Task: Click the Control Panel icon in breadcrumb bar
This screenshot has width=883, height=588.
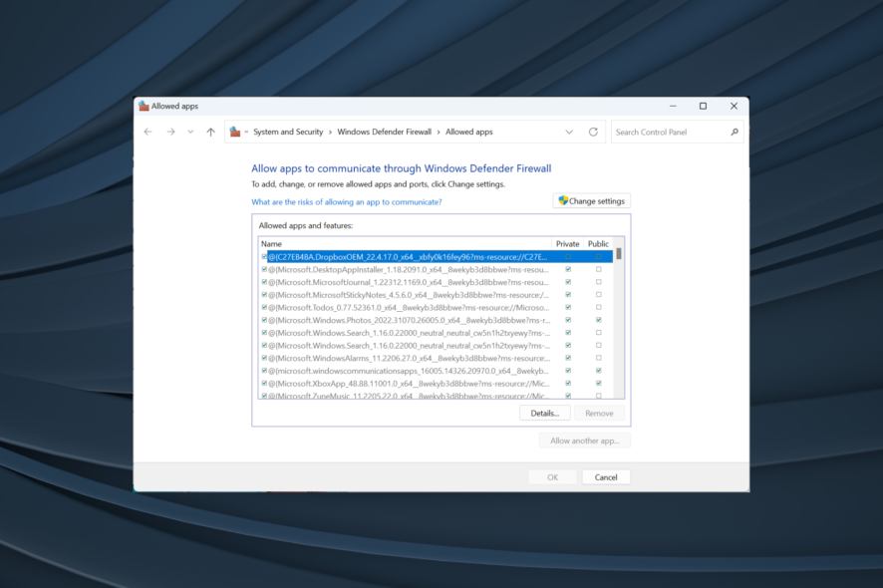Action: click(233, 131)
